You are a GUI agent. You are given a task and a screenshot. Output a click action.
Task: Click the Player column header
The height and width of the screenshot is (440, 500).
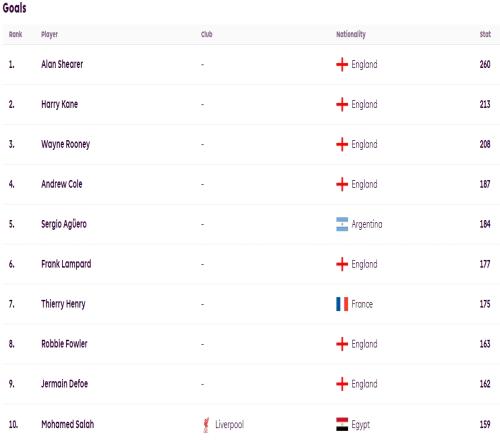tap(49, 34)
